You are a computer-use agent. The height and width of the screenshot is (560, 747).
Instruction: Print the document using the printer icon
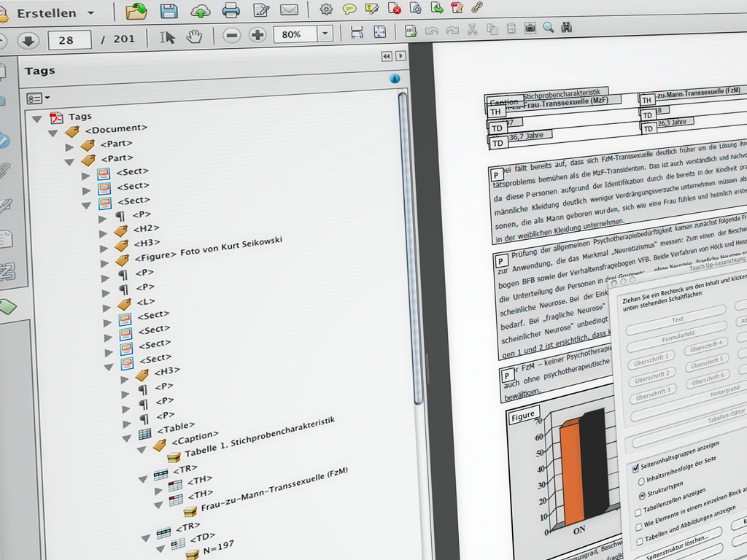point(231,10)
